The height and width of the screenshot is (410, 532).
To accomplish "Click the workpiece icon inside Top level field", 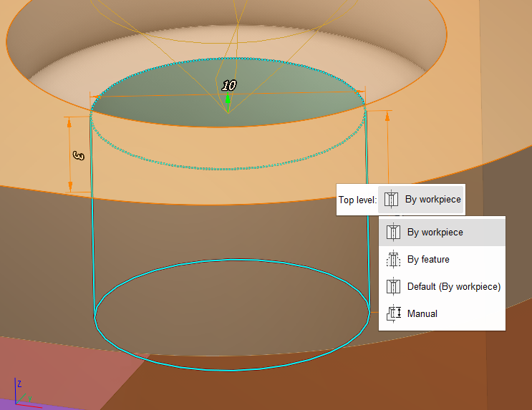I will tap(391, 200).
